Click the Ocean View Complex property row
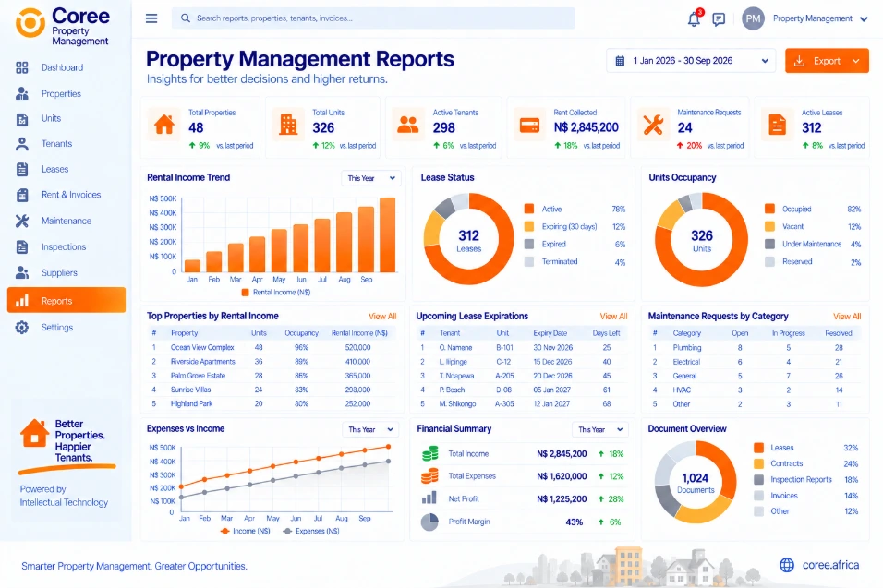 point(271,348)
